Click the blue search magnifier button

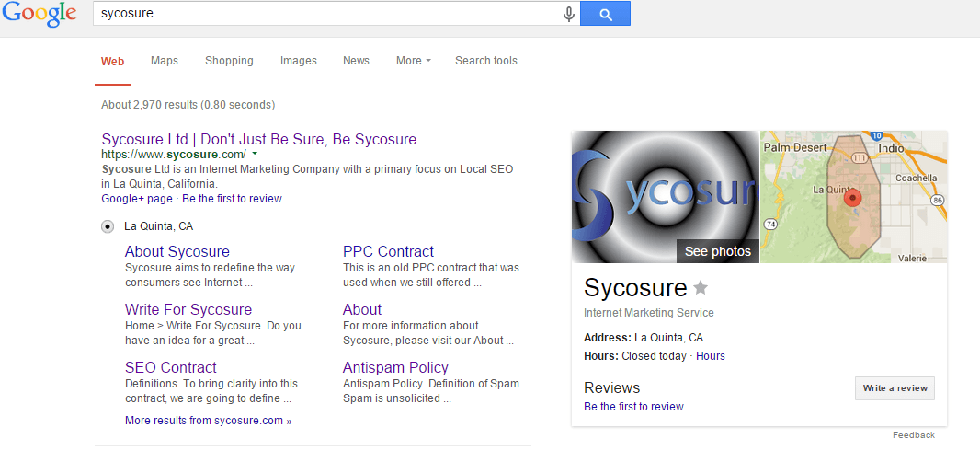[x=605, y=14]
